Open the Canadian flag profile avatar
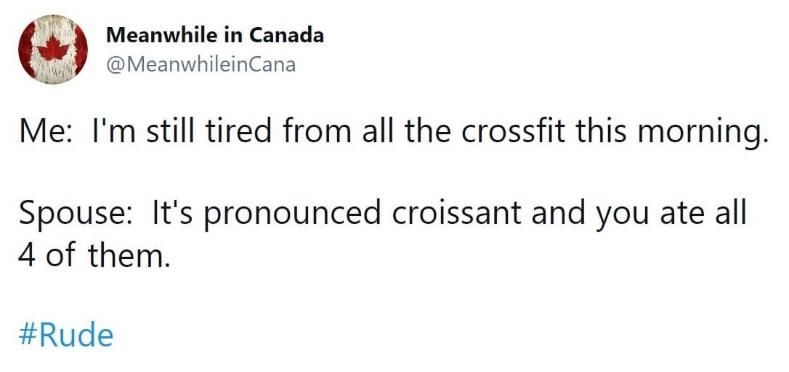The height and width of the screenshot is (372, 789). pyautogui.click(x=53, y=49)
